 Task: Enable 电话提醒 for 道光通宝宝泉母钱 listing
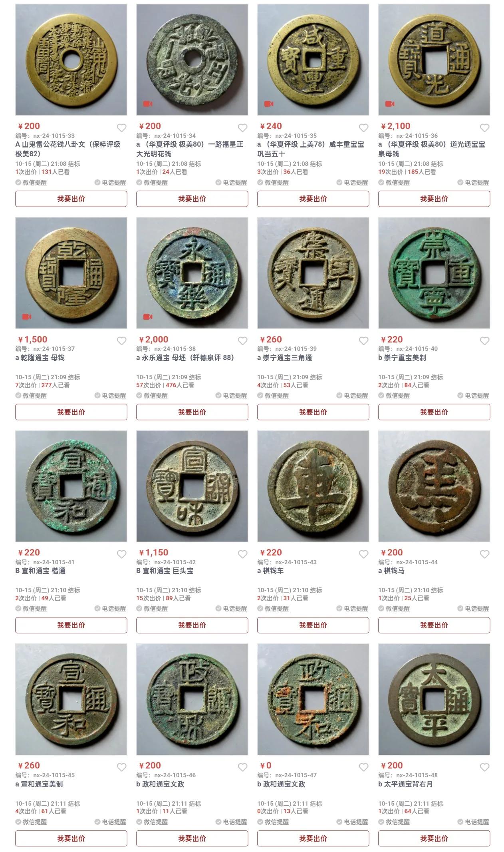tap(473, 183)
